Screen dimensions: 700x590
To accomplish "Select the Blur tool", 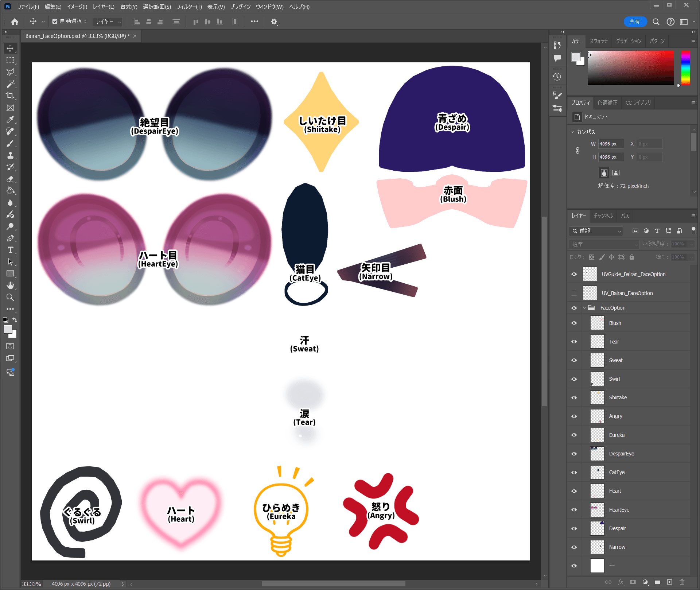I will 10,202.
